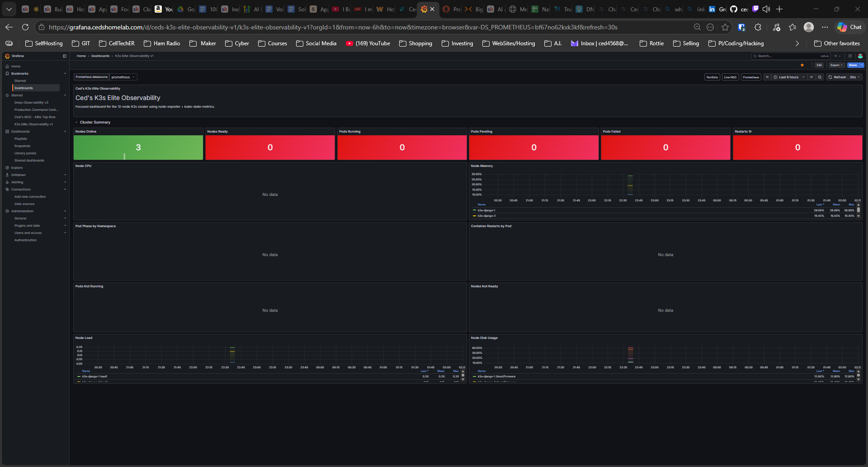Viewport: 868px width, 467px height.
Task: Open the prometheus datasource dropdown
Action: [x=123, y=77]
